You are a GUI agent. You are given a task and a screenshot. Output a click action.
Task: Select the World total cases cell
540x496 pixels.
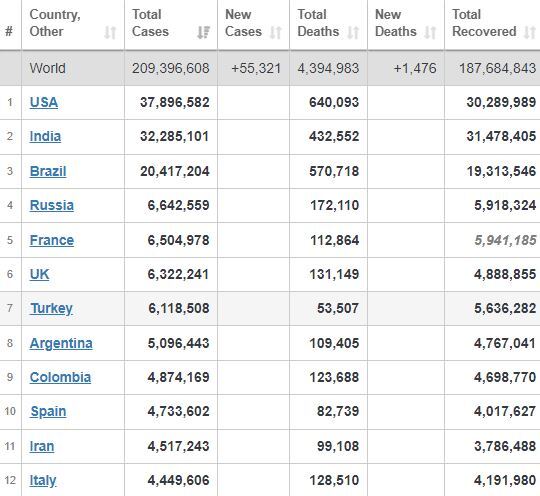tap(171, 68)
